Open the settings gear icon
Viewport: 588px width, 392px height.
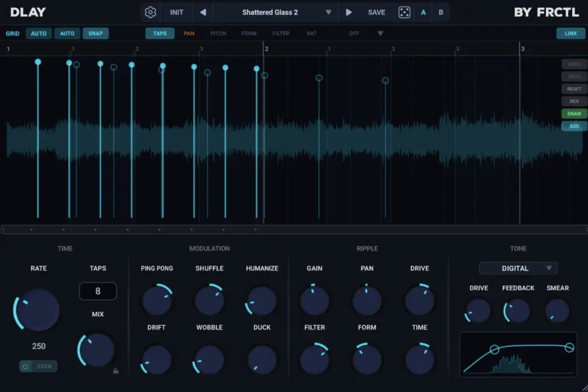(150, 12)
